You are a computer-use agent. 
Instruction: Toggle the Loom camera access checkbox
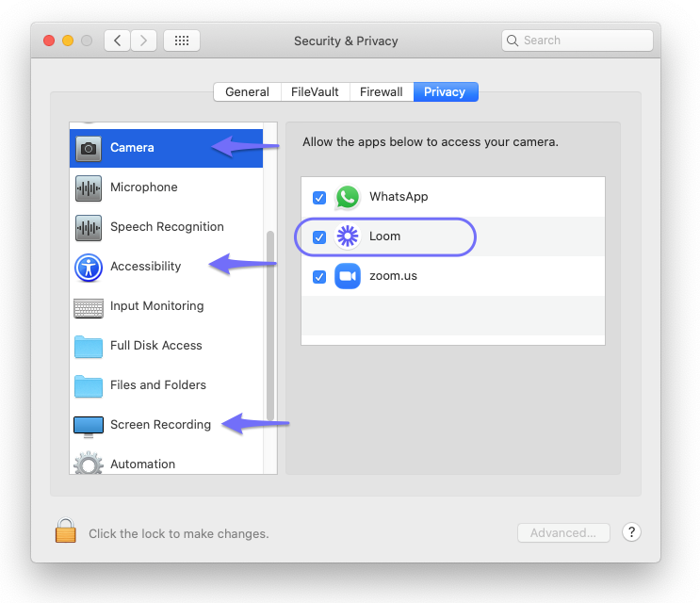[319, 237]
